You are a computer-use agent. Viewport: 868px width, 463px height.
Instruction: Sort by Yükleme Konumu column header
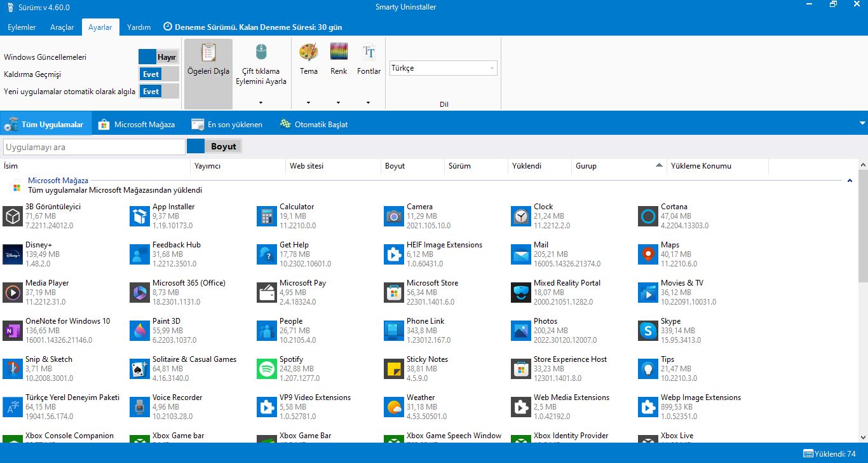(x=718, y=166)
